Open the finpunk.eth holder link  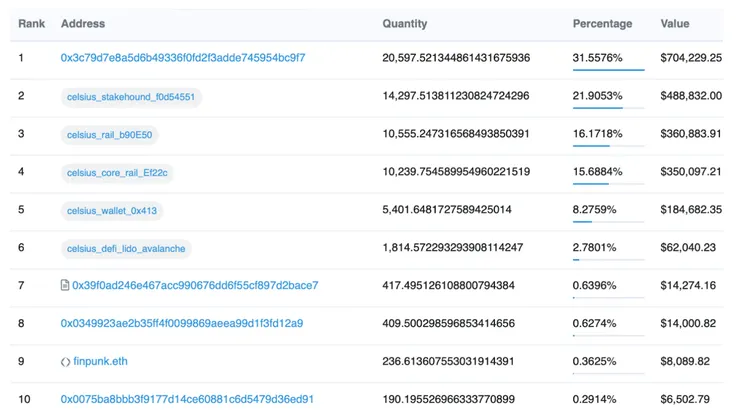pyautogui.click(x=101, y=362)
